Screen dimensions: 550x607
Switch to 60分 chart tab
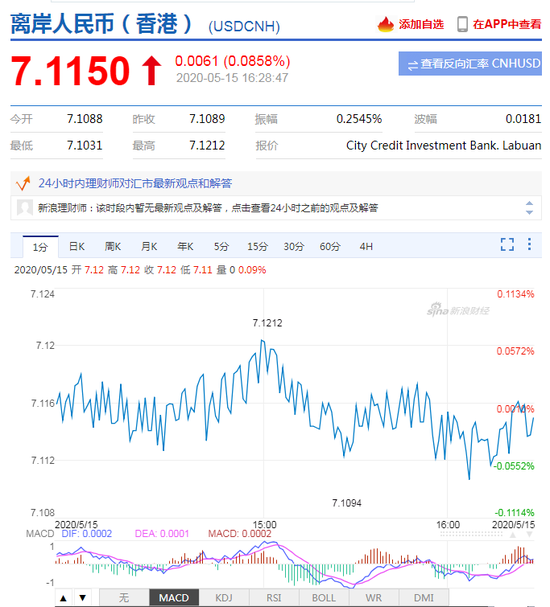tap(330, 246)
